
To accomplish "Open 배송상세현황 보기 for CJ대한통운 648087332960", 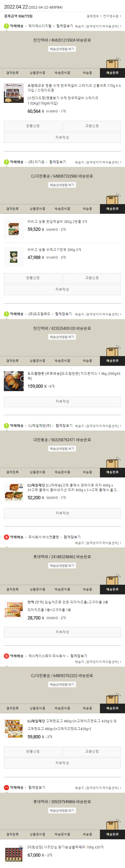I will [62, 185].
